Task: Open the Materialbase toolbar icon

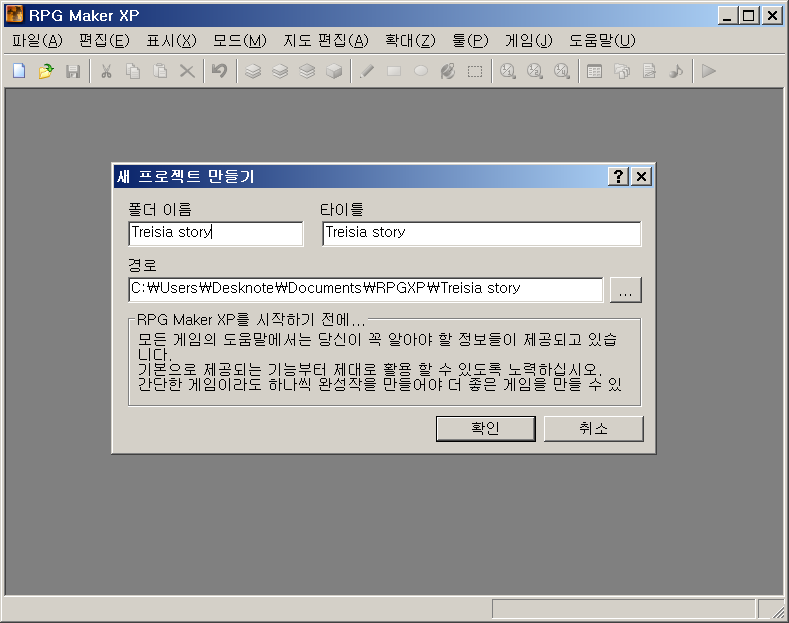Action: click(622, 71)
